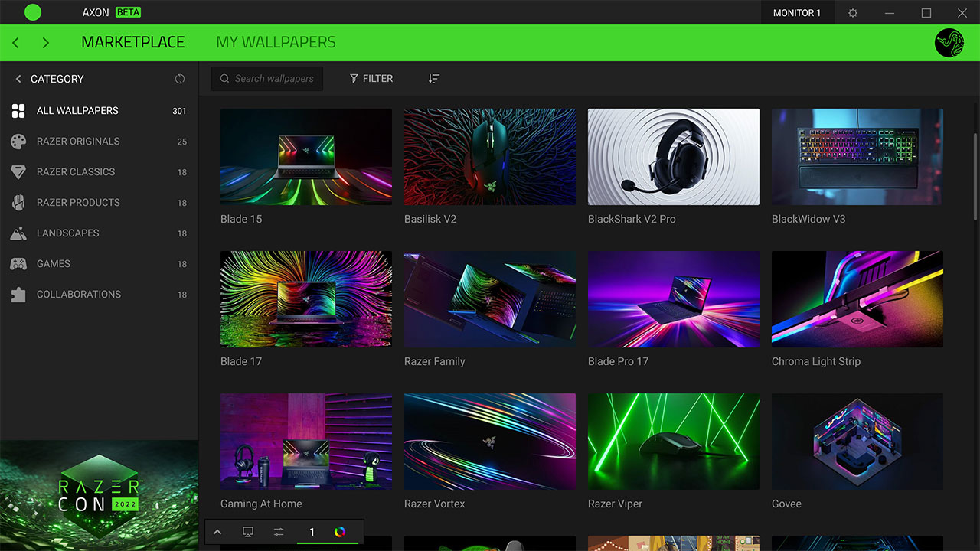Open settings via the gear icon

pos(853,13)
